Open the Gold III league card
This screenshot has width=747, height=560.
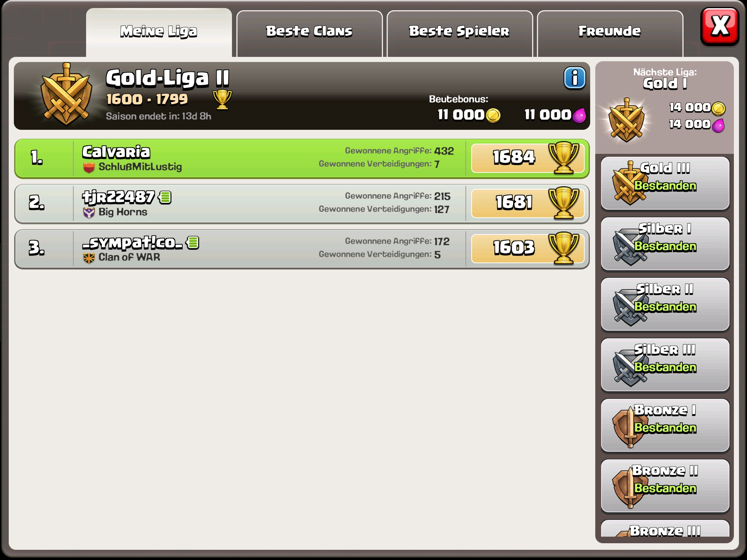[x=665, y=183]
